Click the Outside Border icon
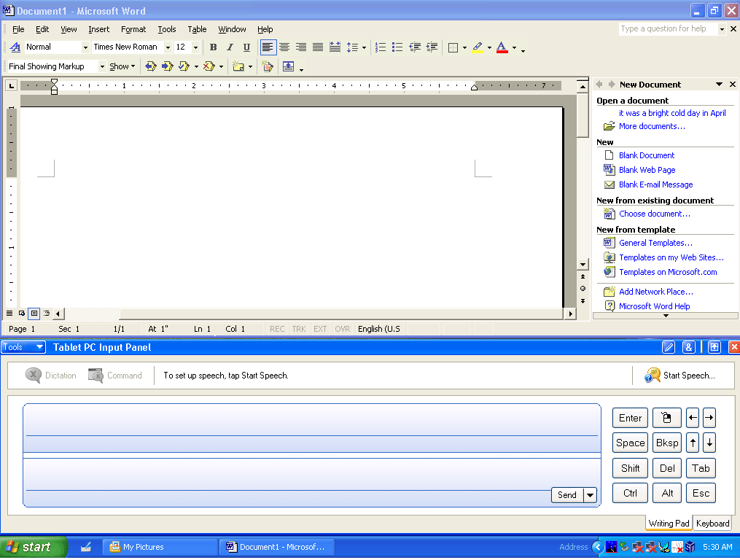 pyautogui.click(x=453, y=47)
